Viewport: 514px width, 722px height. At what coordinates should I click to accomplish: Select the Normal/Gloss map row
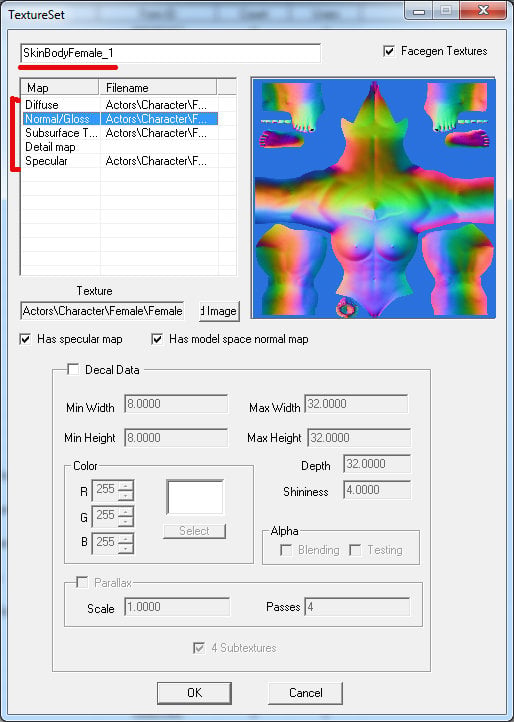[120, 119]
